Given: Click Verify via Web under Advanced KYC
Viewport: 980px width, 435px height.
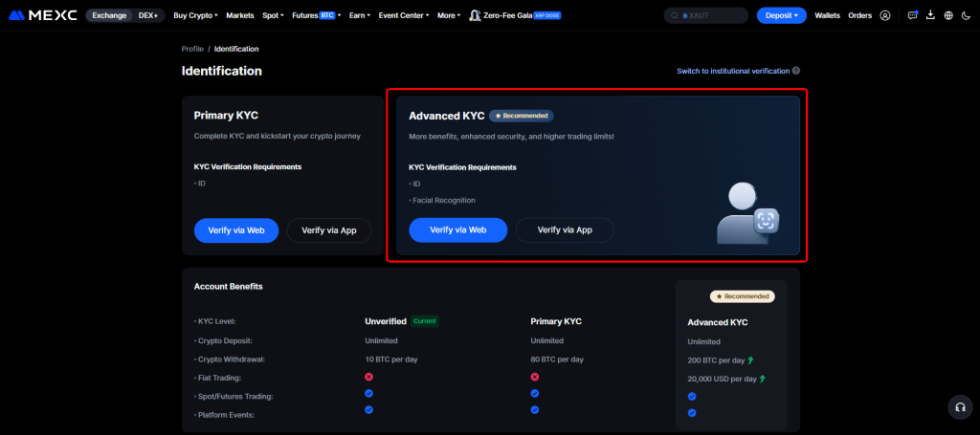Looking at the screenshot, I should pos(457,229).
